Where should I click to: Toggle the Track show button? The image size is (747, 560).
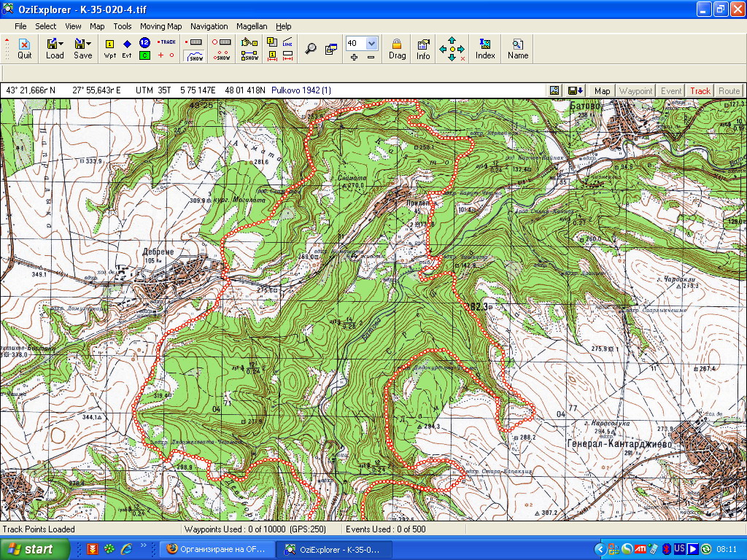195,56
